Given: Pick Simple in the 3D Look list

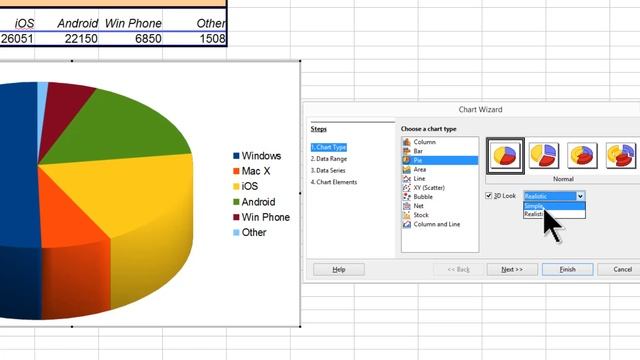Looking at the screenshot, I should point(554,206).
